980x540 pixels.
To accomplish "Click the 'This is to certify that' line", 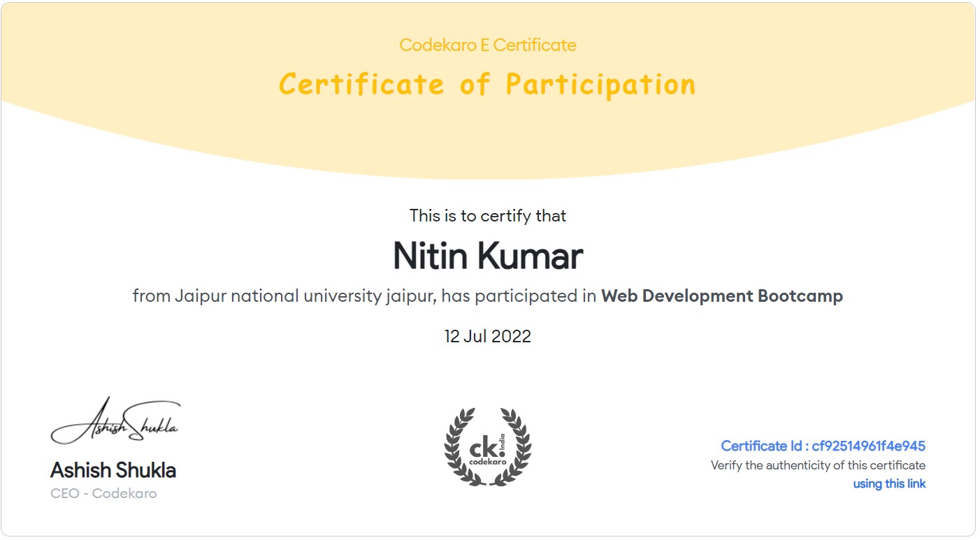I will (x=488, y=216).
